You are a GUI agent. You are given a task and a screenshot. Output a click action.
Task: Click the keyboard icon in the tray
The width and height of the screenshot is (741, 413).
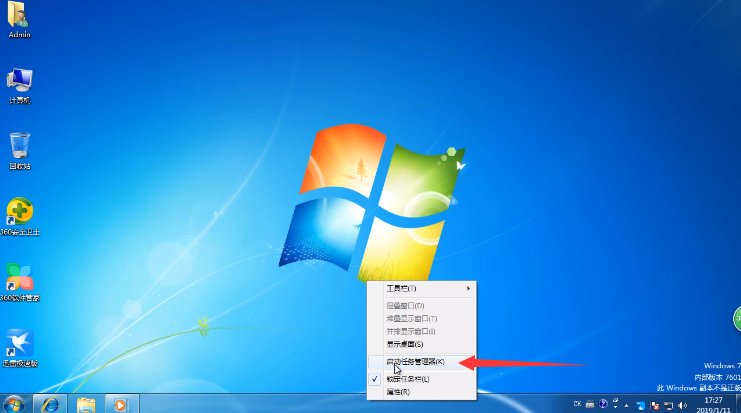590,404
